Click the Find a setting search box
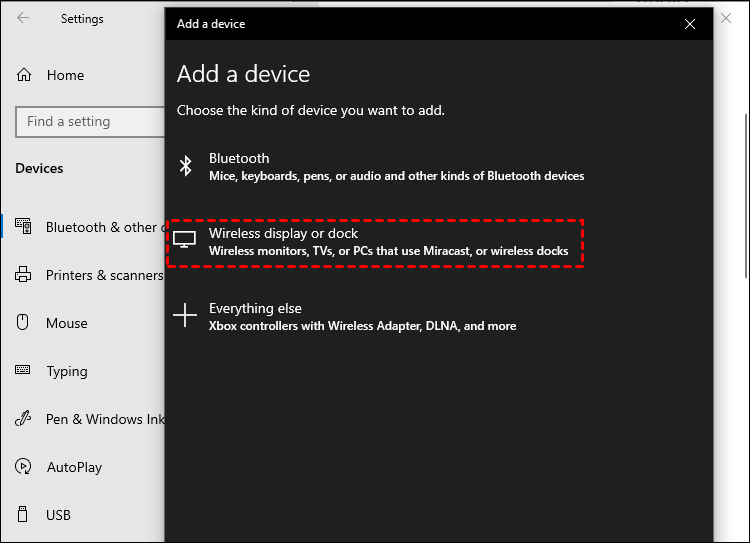Viewport: 750px width, 543px height. point(90,122)
